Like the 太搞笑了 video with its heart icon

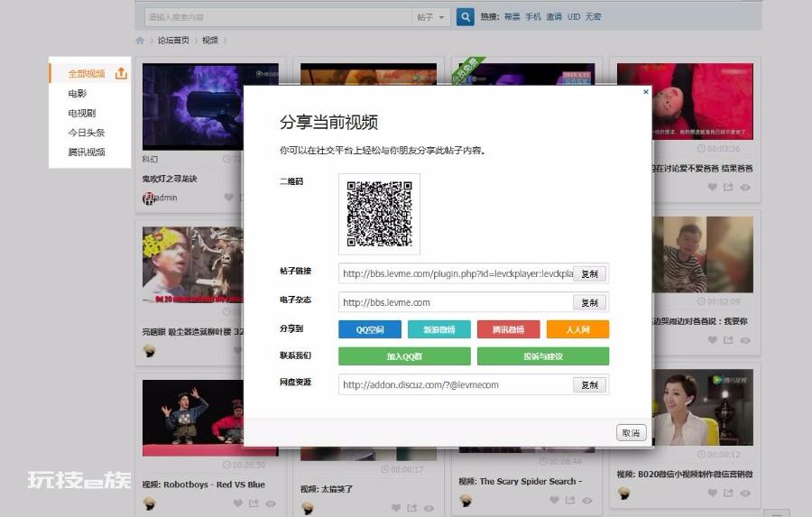pyautogui.click(x=396, y=508)
